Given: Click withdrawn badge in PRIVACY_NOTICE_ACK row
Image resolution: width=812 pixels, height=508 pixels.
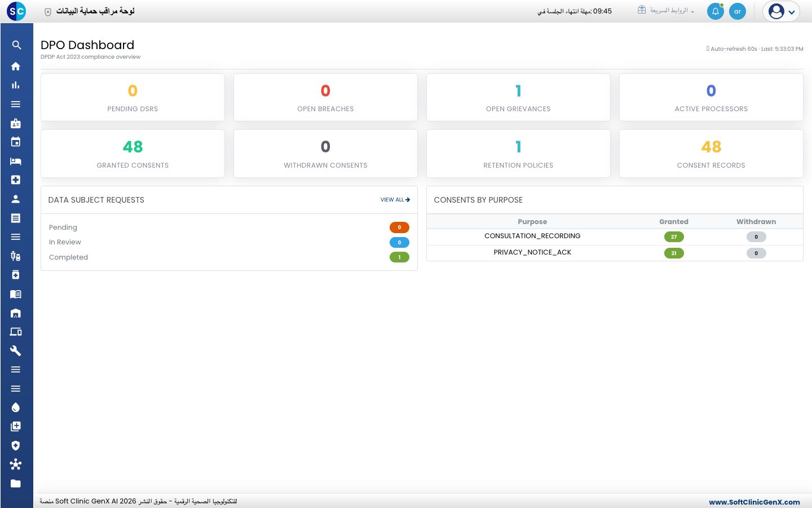Looking at the screenshot, I should [756, 253].
